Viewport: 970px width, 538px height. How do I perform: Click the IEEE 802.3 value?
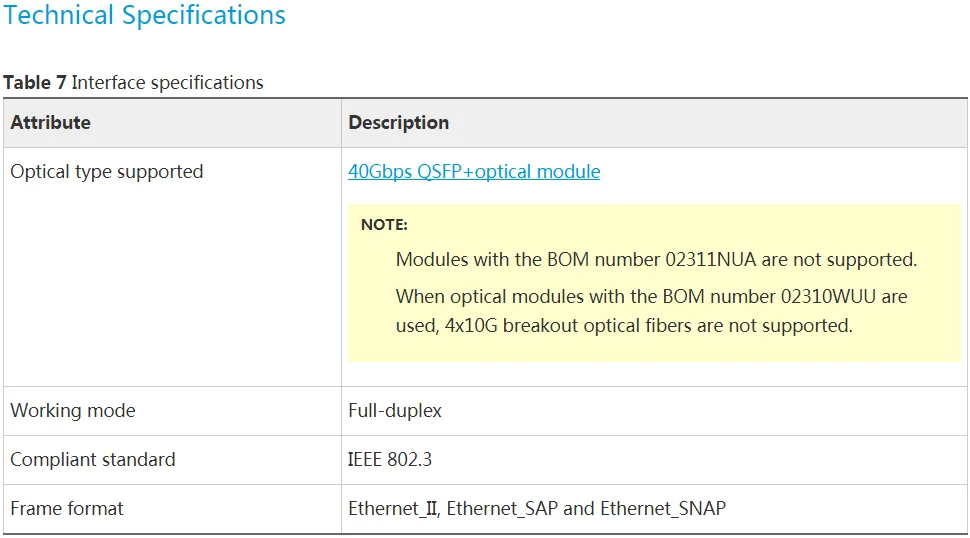click(390, 459)
